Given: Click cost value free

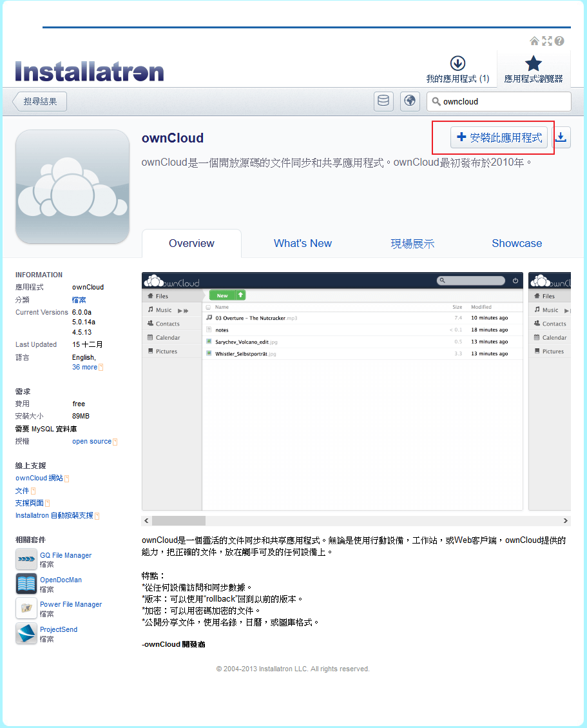Looking at the screenshot, I should pos(79,404).
